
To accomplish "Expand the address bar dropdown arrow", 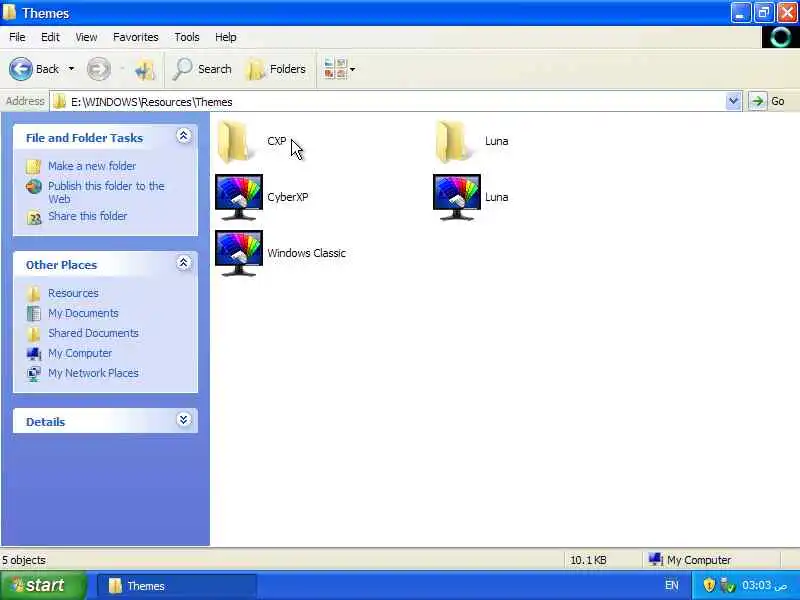I will tap(733, 101).
